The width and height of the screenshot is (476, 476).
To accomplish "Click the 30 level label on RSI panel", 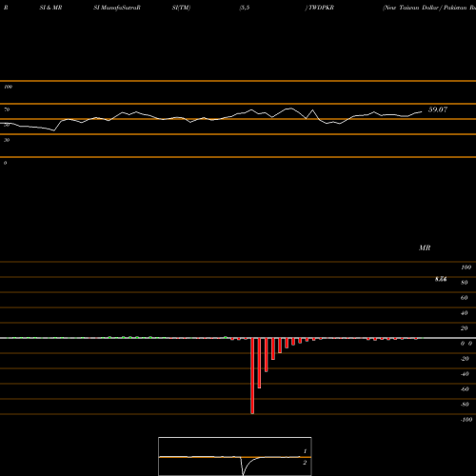I will tap(7, 140).
